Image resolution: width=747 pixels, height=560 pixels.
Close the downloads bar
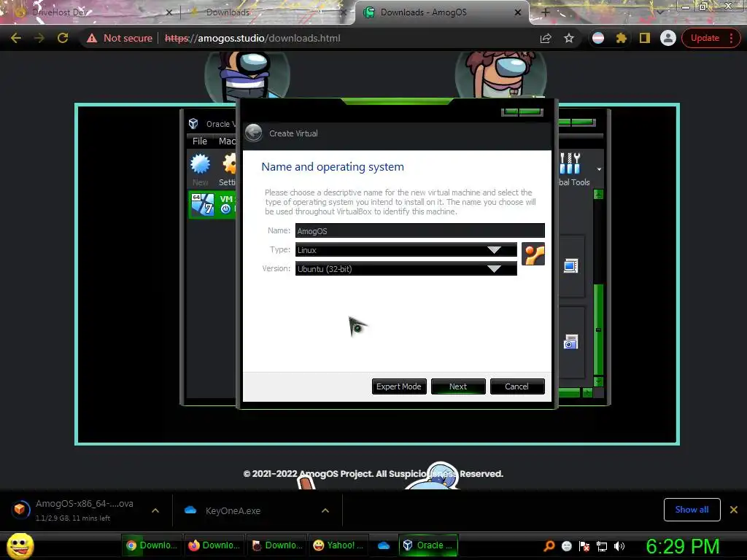click(x=734, y=510)
